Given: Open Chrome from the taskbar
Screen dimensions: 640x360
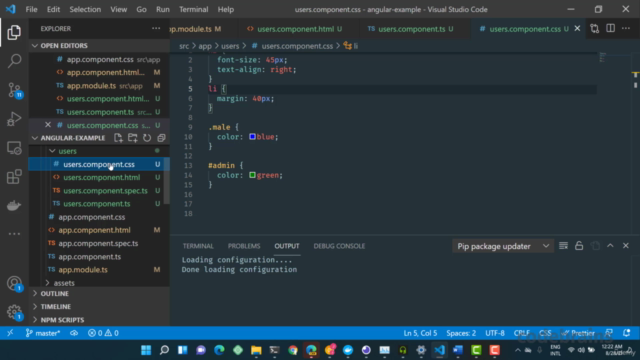Looking at the screenshot, I should [x=293, y=350].
